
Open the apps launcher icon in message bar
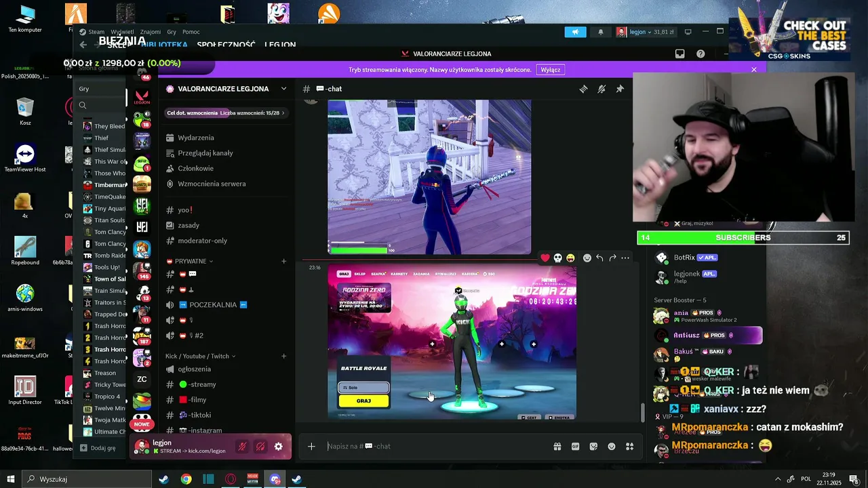coord(629,446)
